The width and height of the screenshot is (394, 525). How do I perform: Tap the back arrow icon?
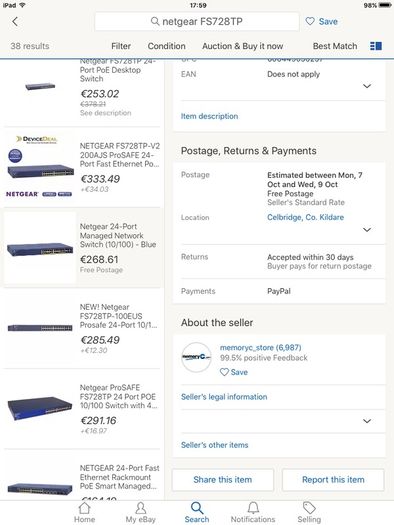click(x=15, y=22)
